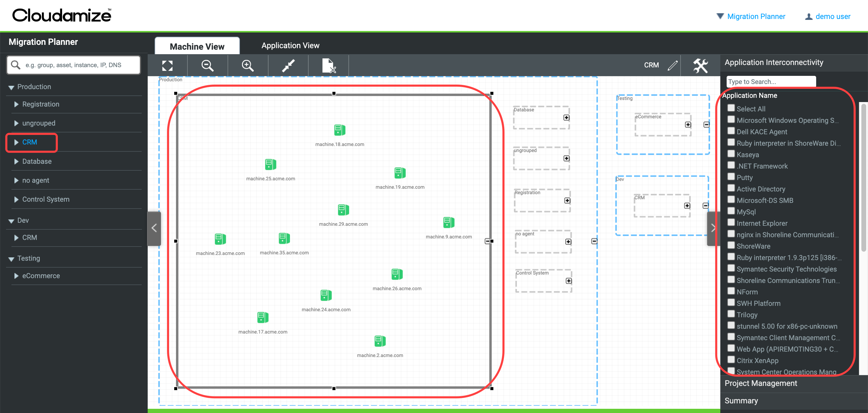Open the Project Management section
Image resolution: width=868 pixels, height=413 pixels.
coord(760,383)
